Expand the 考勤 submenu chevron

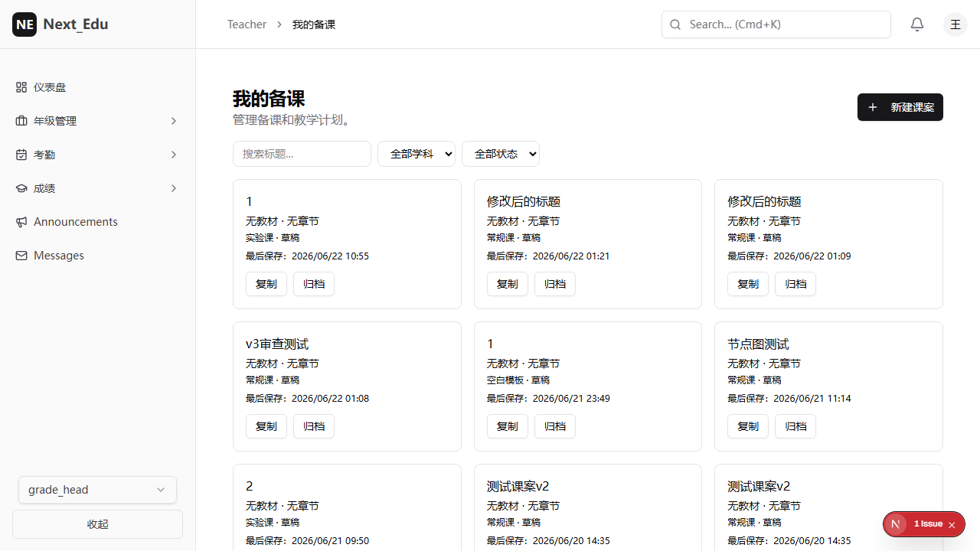(174, 155)
